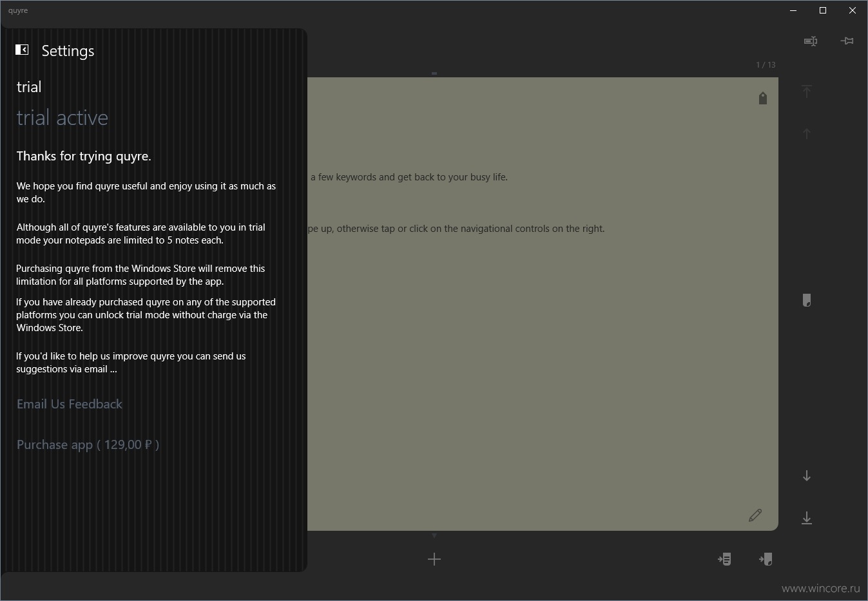Add a new note with plus icon

[x=434, y=559]
